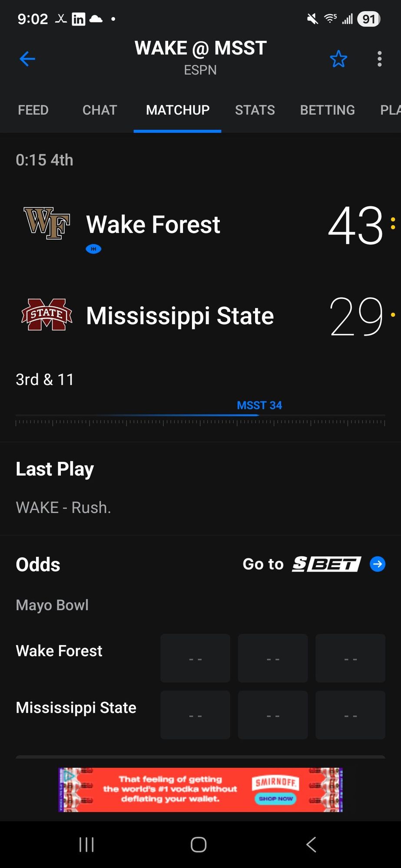Tap the Mississippi State logo
401x868 pixels.
coord(47,314)
